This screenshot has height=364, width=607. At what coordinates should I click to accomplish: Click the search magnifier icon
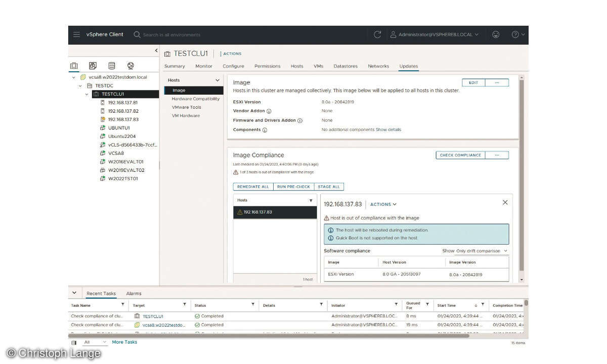[137, 34]
